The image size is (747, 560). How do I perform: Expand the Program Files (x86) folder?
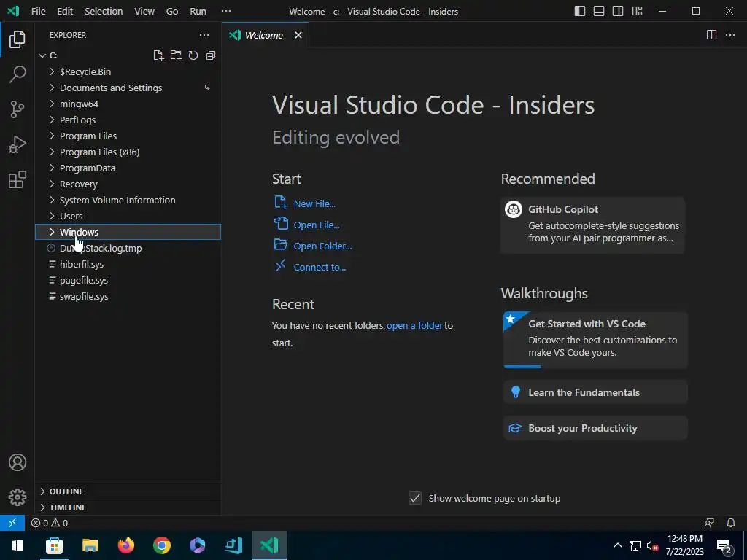pyautogui.click(x=128, y=152)
